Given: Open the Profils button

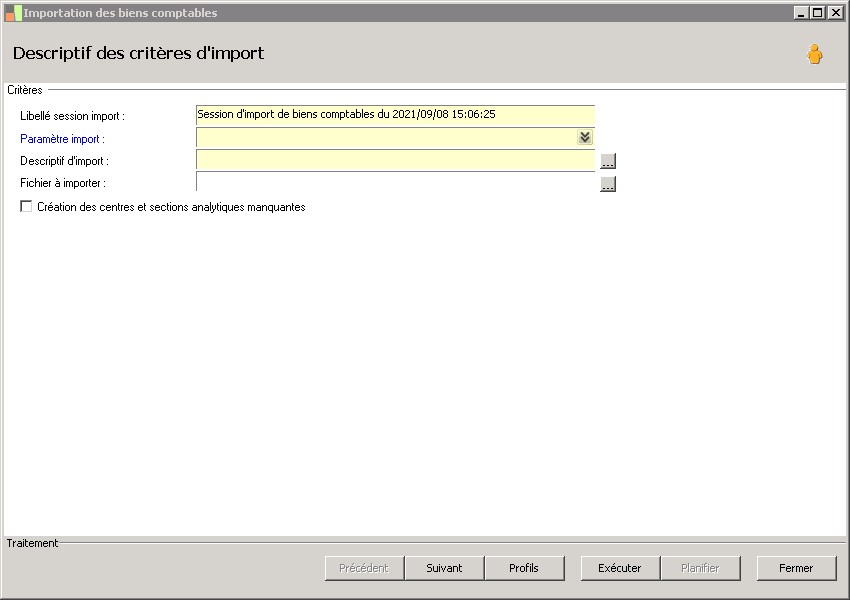Looking at the screenshot, I should point(524,568).
